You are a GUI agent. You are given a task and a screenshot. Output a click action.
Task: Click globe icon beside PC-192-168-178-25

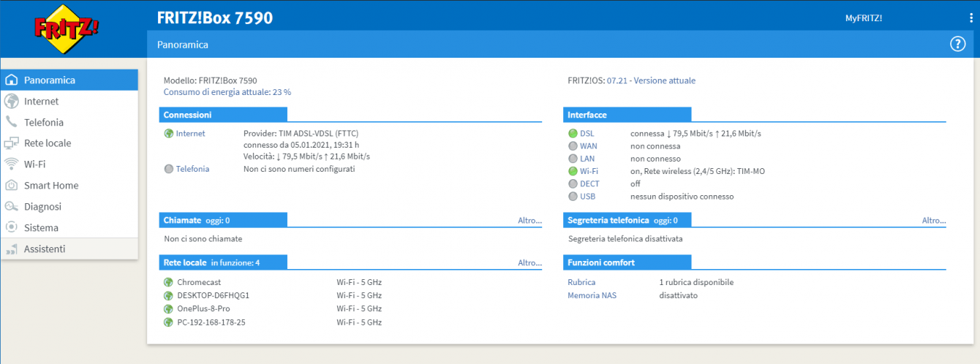click(169, 322)
